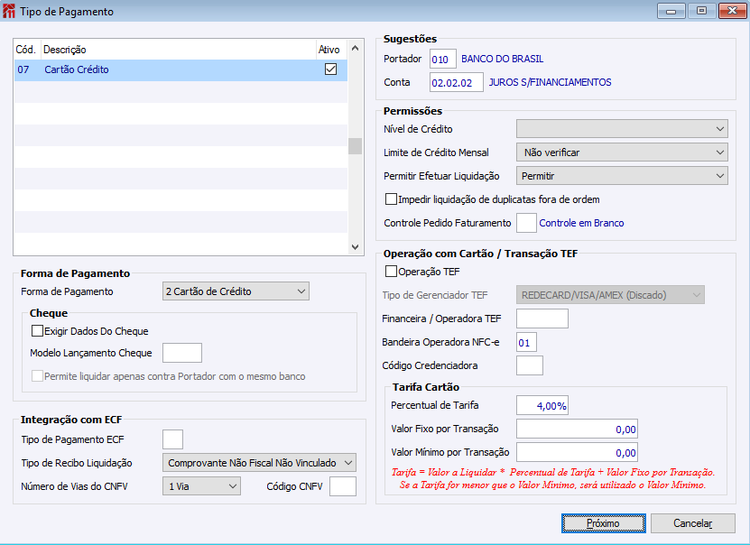Image resolution: width=750 pixels, height=545 pixels.
Task: Click Controle Pedido Faturamento input box
Action: 526,223
